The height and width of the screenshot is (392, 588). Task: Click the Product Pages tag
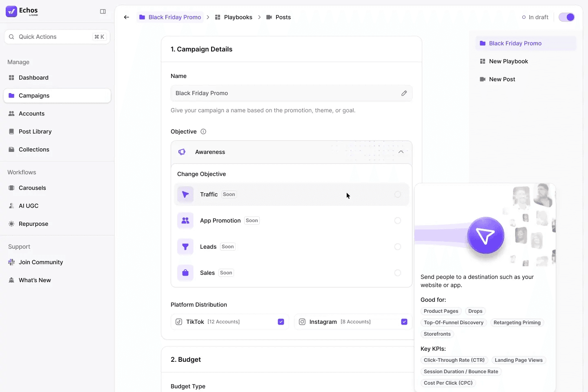(x=441, y=311)
